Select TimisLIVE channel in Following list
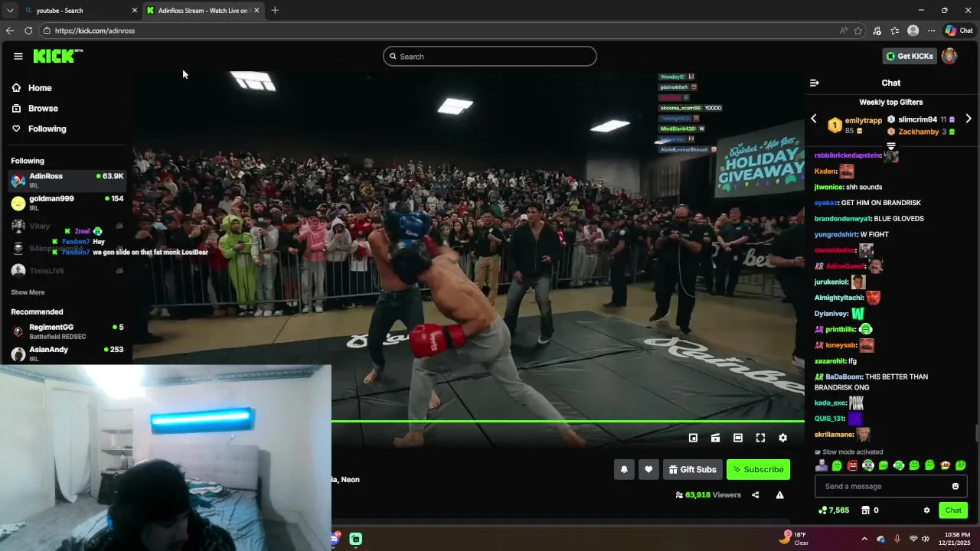 (x=67, y=271)
